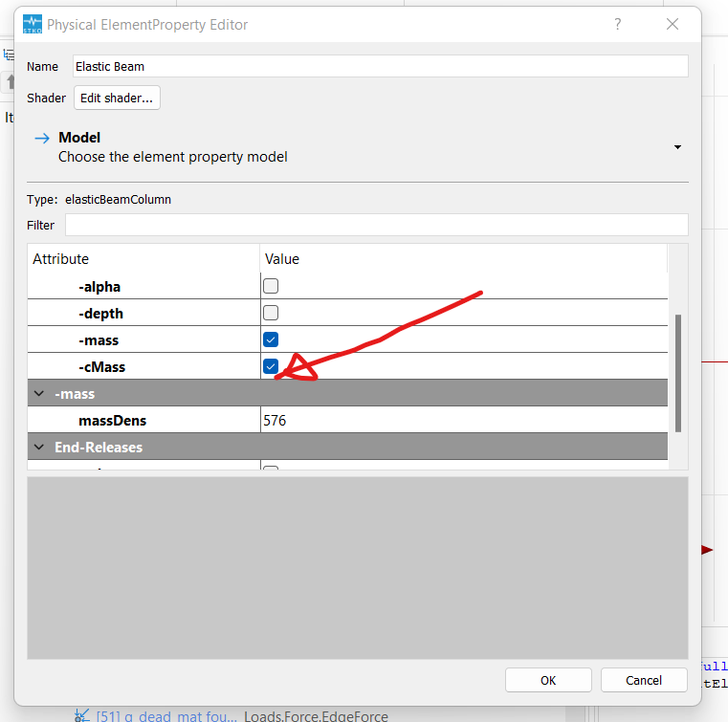
Task: Click the EdgeForce load icon in background window
Action: pyautogui.click(x=82, y=716)
